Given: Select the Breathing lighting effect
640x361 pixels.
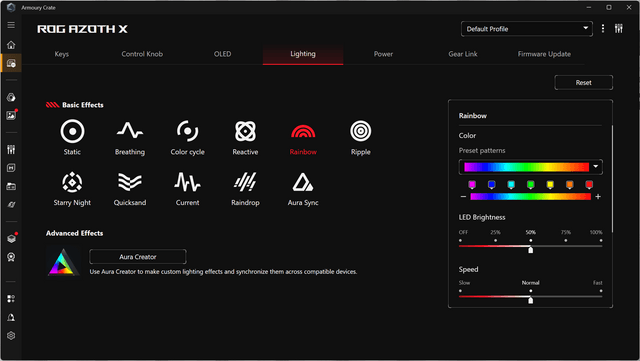Looking at the screenshot, I should pyautogui.click(x=130, y=137).
